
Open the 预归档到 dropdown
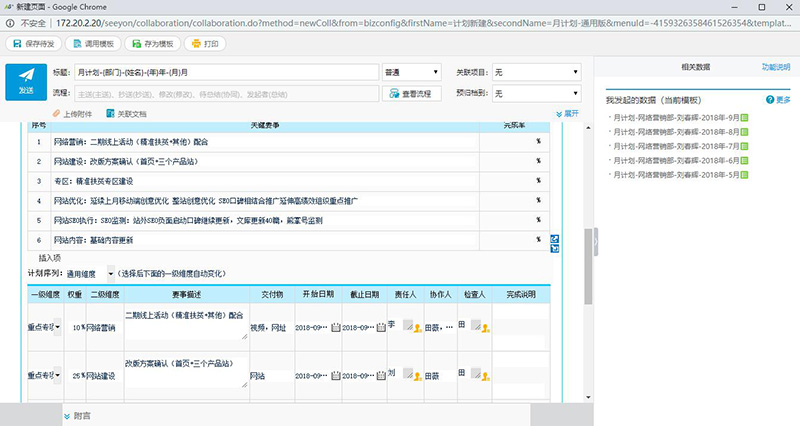(538, 94)
